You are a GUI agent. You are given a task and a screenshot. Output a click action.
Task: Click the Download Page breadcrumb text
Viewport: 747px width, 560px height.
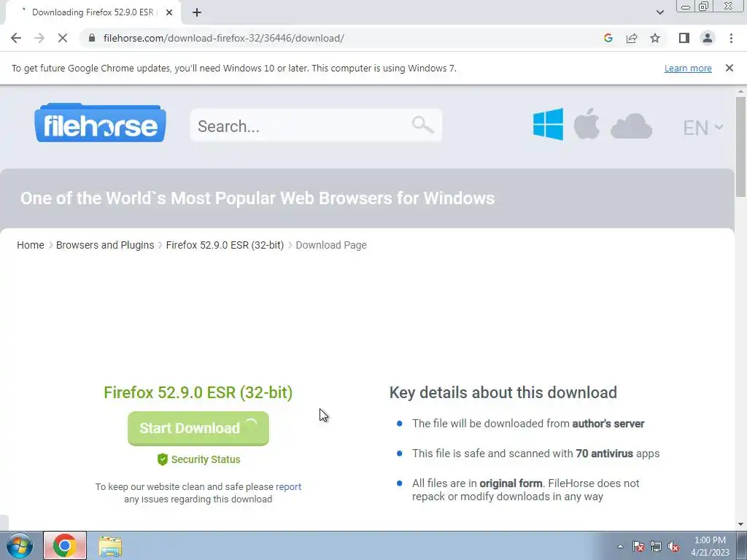[x=331, y=245]
